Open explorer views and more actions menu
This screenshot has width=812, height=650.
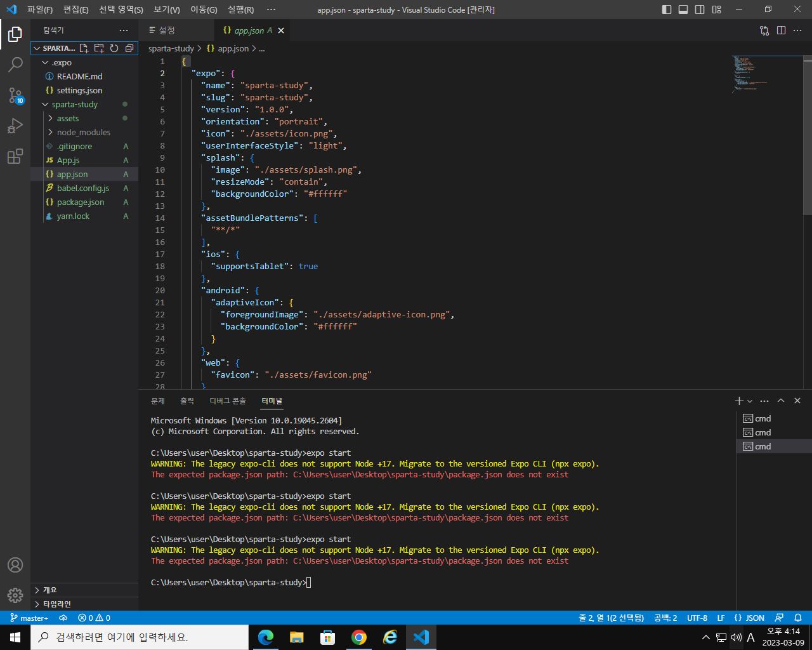pyautogui.click(x=124, y=30)
